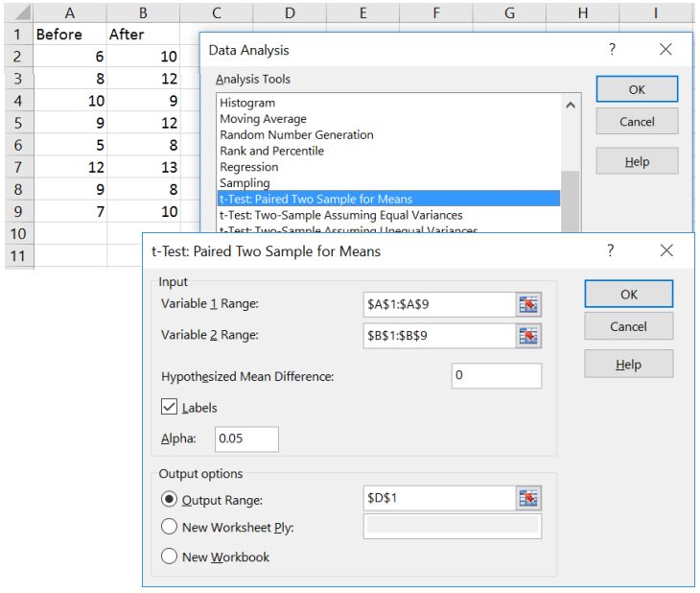700x593 pixels.
Task: Toggle the Labels checkbox
Action: click(169, 407)
